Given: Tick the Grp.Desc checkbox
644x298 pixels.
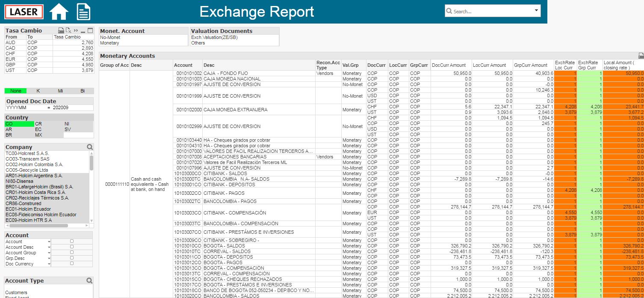Looking at the screenshot, I should [x=72, y=258].
